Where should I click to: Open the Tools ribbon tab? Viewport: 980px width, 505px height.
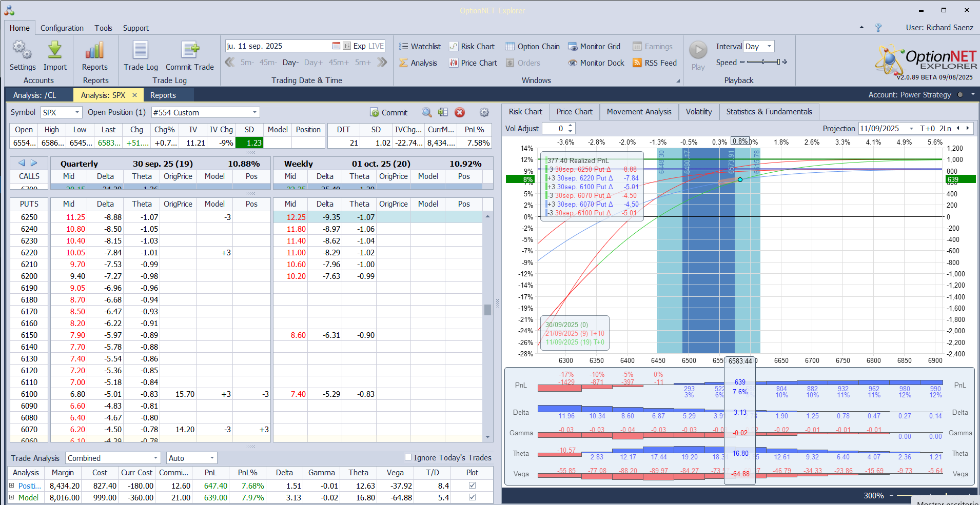click(x=103, y=28)
